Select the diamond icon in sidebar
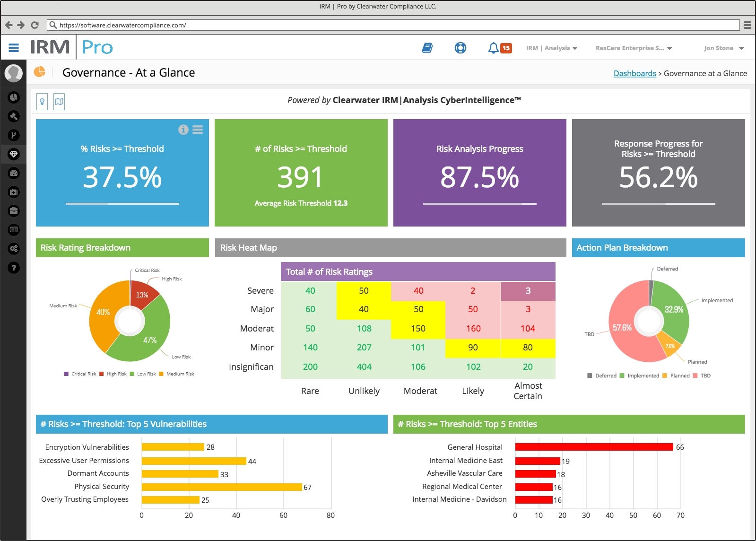756x541 pixels. 14,154
